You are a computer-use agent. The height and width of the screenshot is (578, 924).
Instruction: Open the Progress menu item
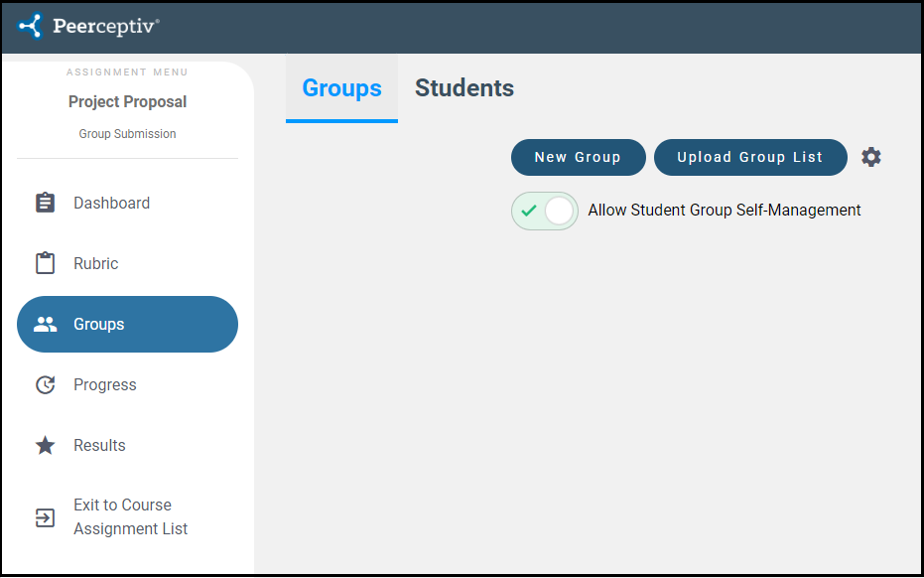point(105,384)
